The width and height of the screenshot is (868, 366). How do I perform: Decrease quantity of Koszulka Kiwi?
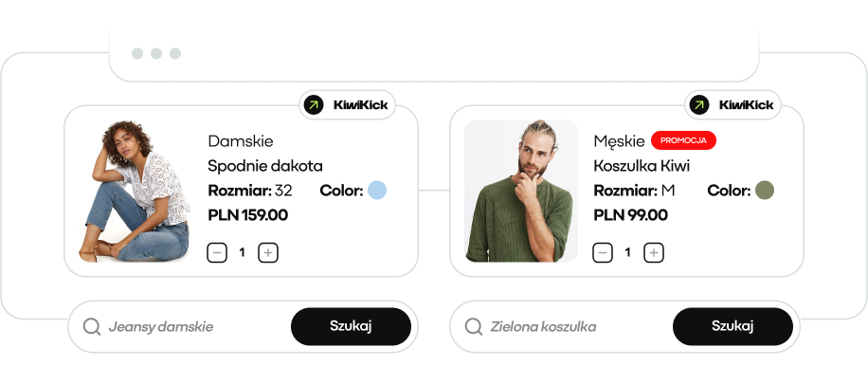[603, 253]
